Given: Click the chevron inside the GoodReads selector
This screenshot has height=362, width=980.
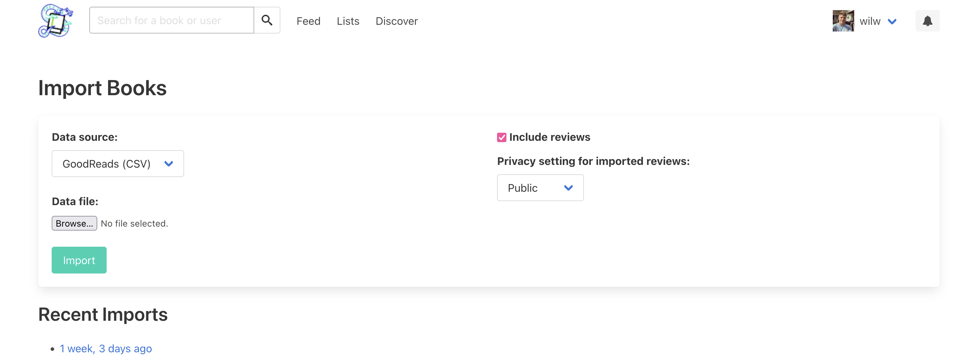Looking at the screenshot, I should [x=169, y=164].
